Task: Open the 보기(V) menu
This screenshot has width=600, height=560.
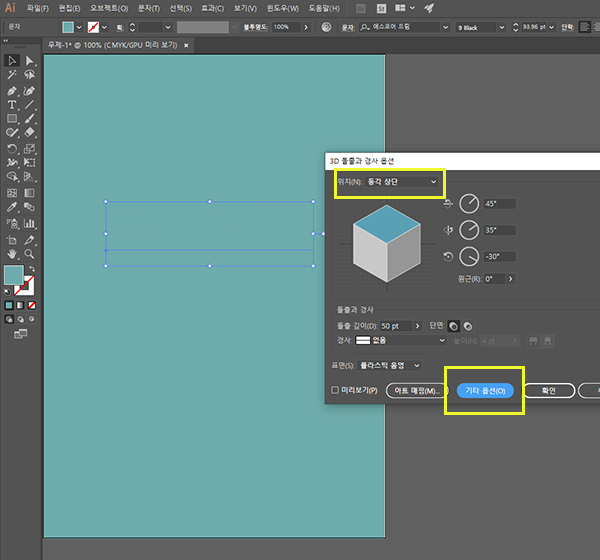Action: 245,8
